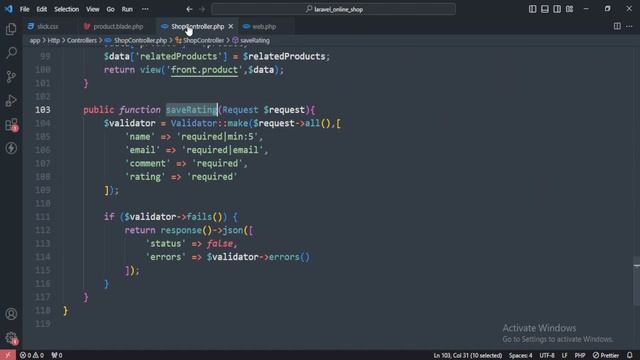Open the Search view in activity bar
Screen dimensions: 640x360
pyautogui.click(x=11, y=53)
